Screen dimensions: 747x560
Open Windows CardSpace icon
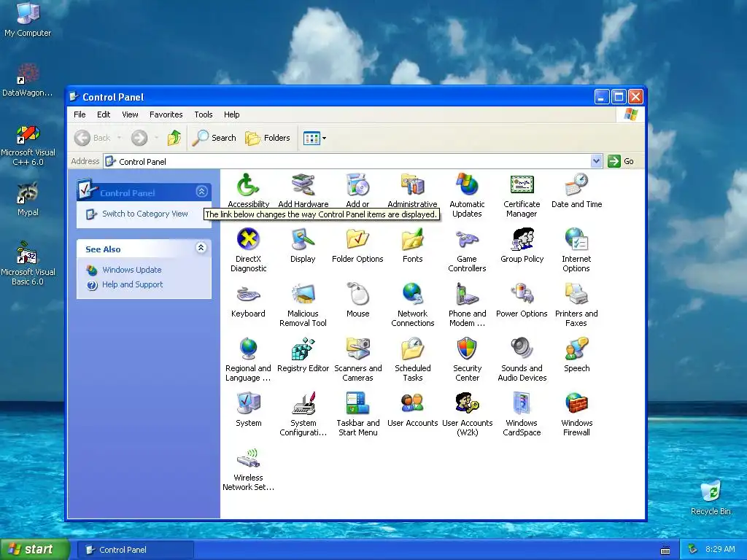[x=522, y=403]
